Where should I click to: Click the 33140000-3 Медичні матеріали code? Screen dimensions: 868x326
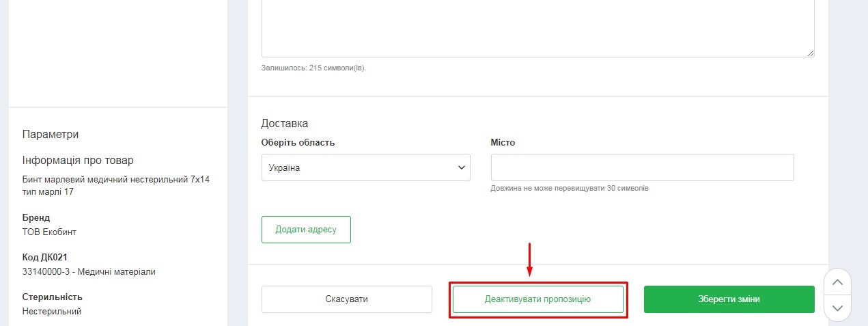89,271
